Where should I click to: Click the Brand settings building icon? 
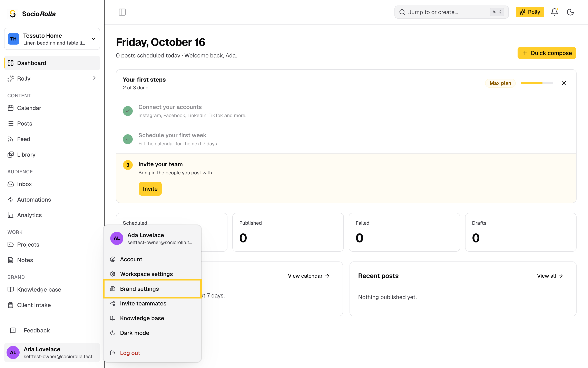(113, 289)
